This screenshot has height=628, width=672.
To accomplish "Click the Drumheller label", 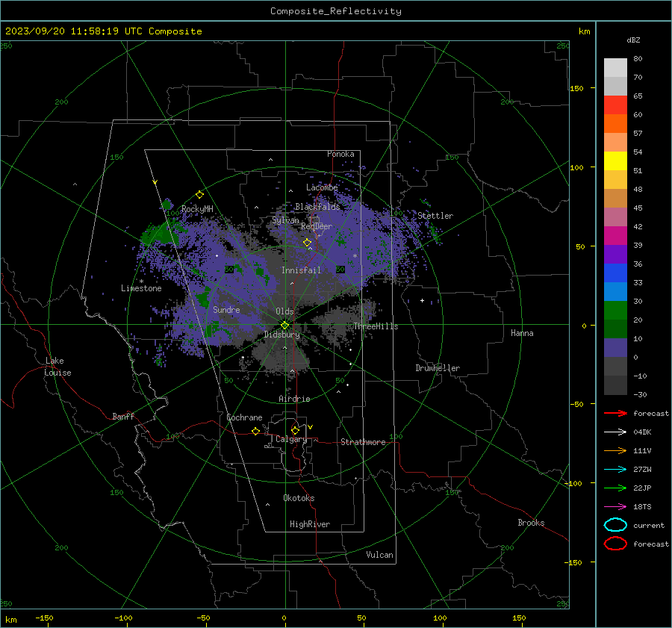I will 438,368.
